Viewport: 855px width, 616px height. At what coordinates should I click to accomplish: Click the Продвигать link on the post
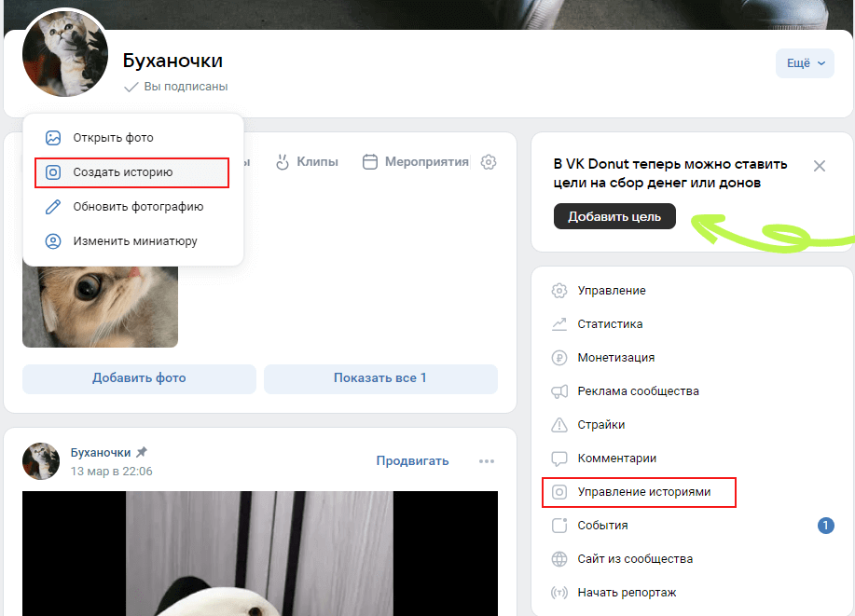[412, 461]
